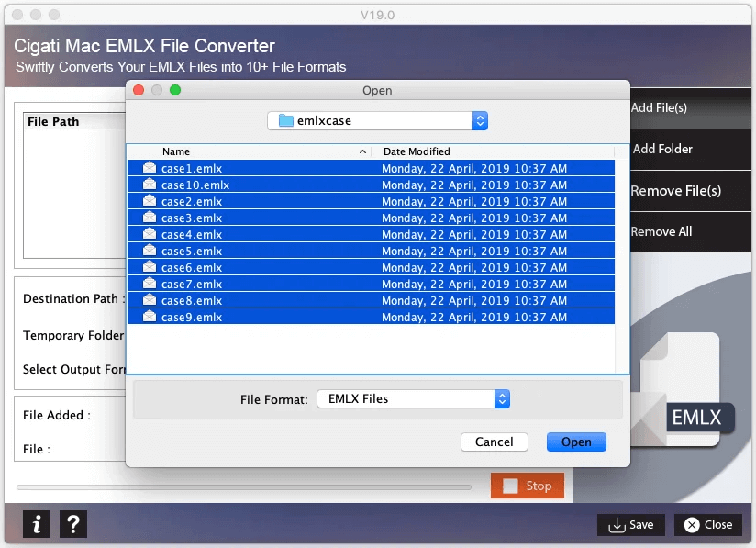This screenshot has width=756, height=548.
Task: Click the envelope icon for case6.emlx
Action: (150, 267)
